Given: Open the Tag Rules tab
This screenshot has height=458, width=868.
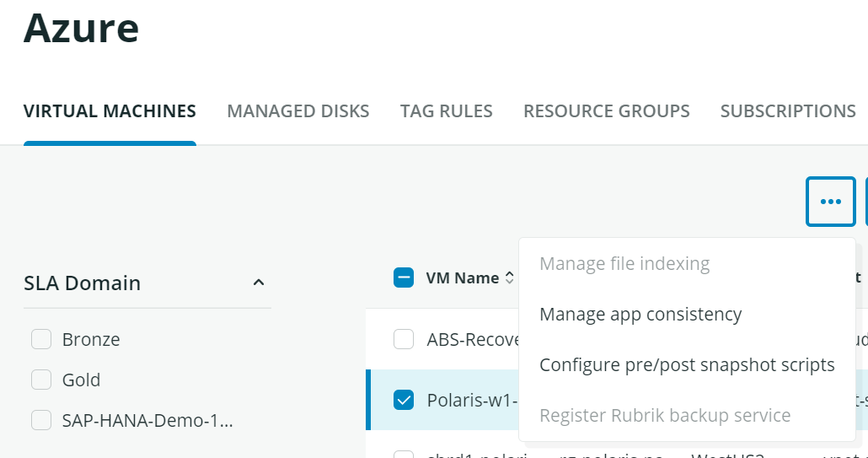Looking at the screenshot, I should click(446, 111).
